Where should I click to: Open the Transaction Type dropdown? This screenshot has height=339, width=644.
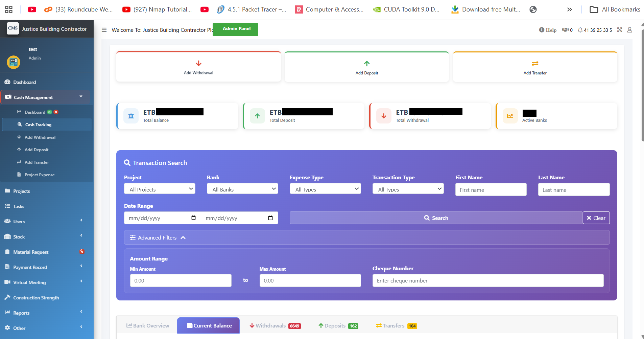click(408, 189)
